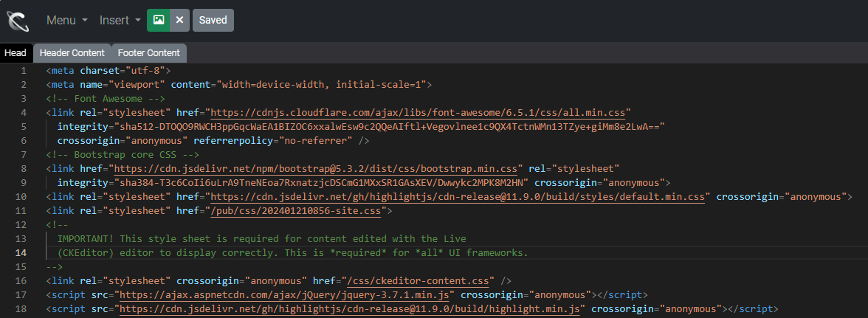868x318 pixels.
Task: Click the sha384 integrity hash value
Action: pyautogui.click(x=322, y=182)
